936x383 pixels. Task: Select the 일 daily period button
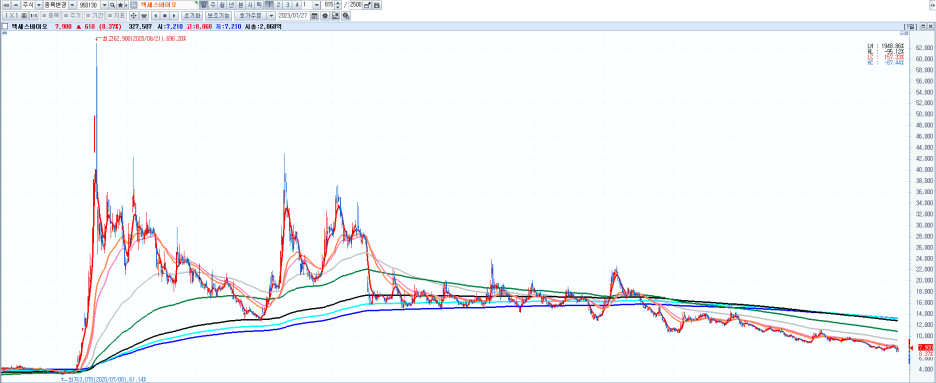[x=204, y=5]
